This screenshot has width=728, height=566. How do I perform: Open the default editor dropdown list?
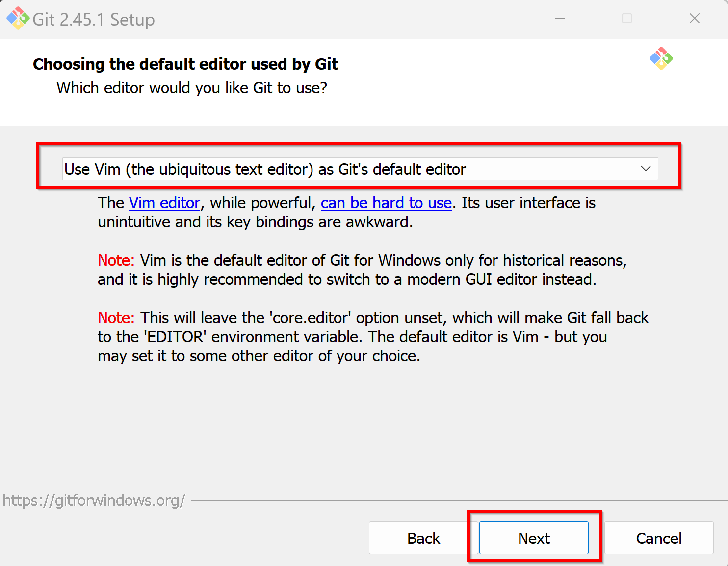[360, 169]
